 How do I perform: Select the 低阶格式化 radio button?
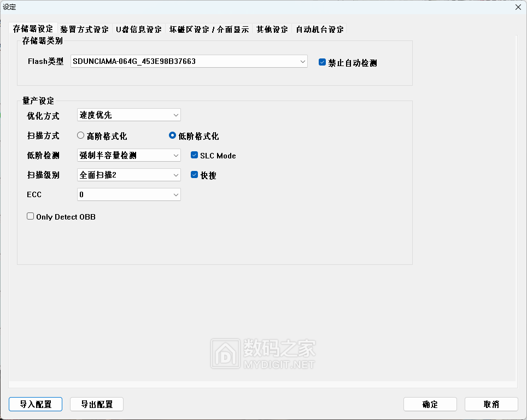[x=172, y=135]
